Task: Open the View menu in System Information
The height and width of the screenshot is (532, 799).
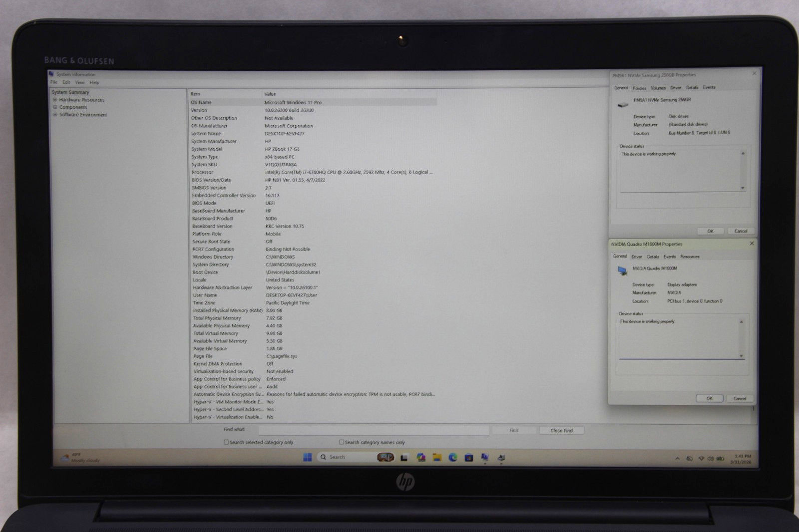Action: pos(80,82)
